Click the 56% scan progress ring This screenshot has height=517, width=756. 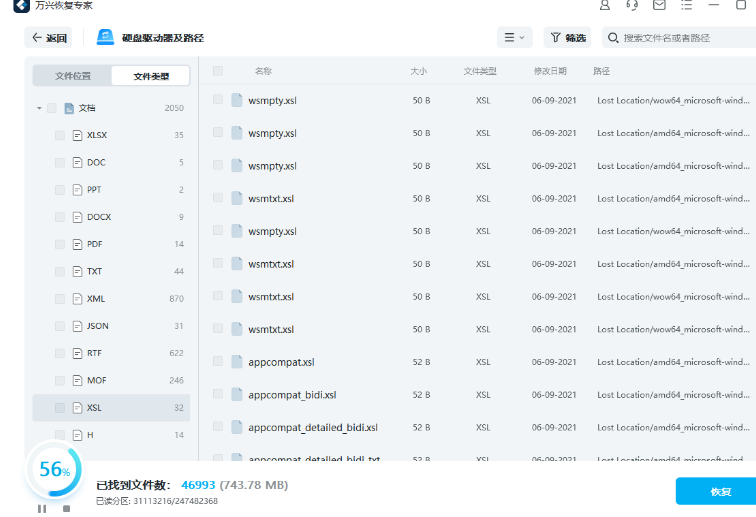click(x=53, y=470)
